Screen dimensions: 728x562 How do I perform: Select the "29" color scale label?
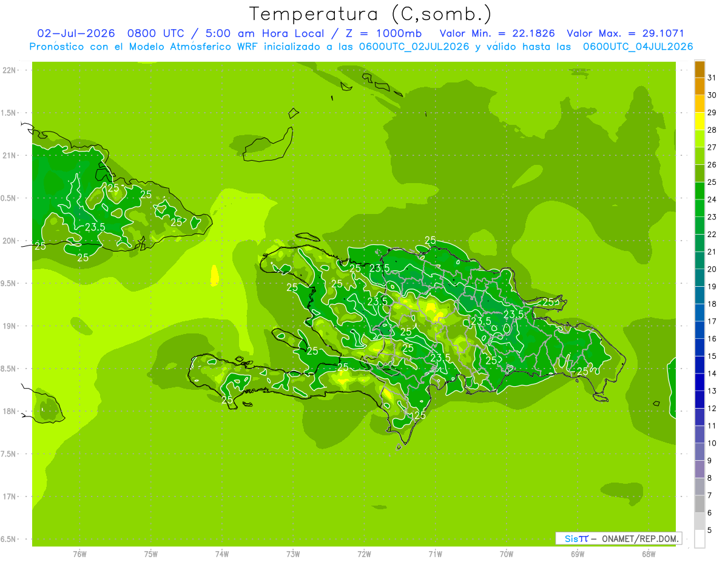712,113
